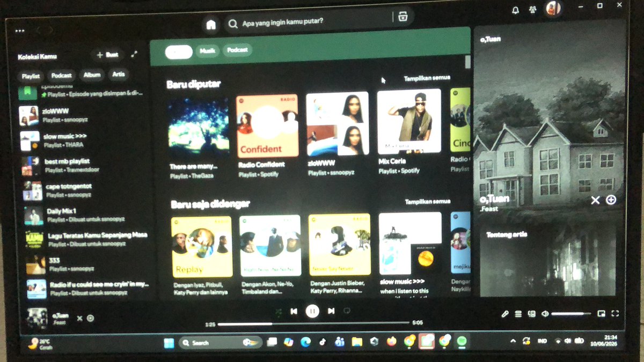Toggle repeat in player bar
The height and width of the screenshot is (362, 644).
tap(347, 311)
